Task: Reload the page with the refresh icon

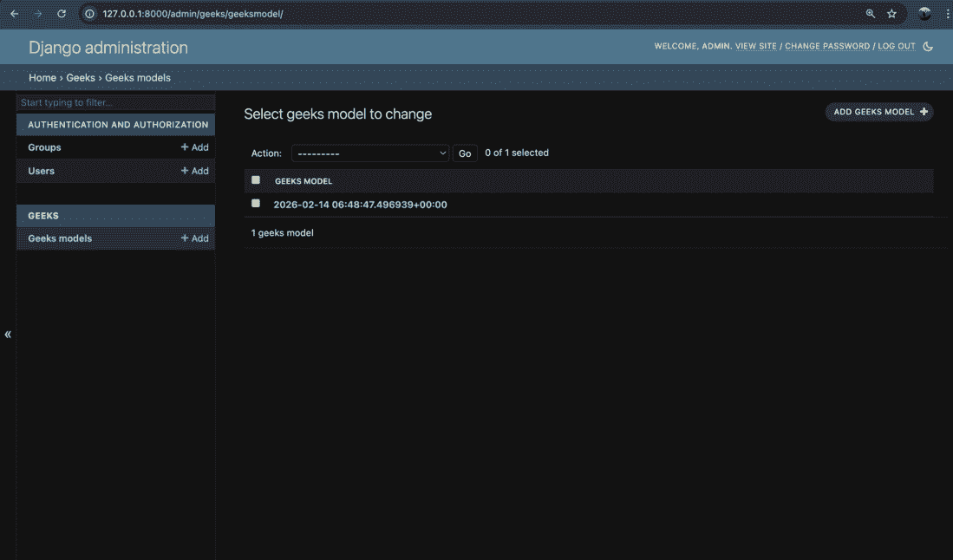Action: (62, 13)
